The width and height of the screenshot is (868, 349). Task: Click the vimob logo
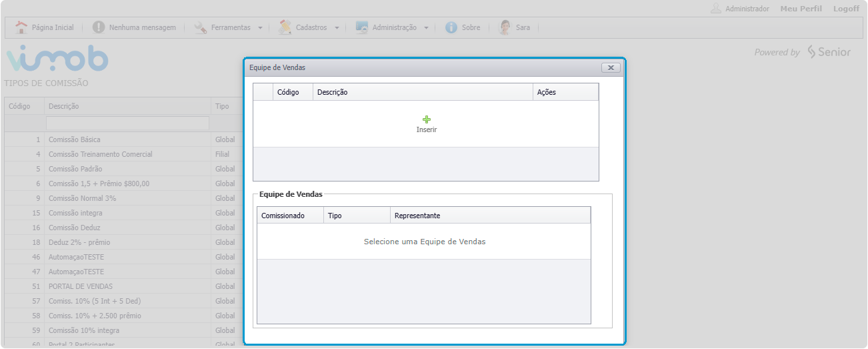tap(57, 59)
